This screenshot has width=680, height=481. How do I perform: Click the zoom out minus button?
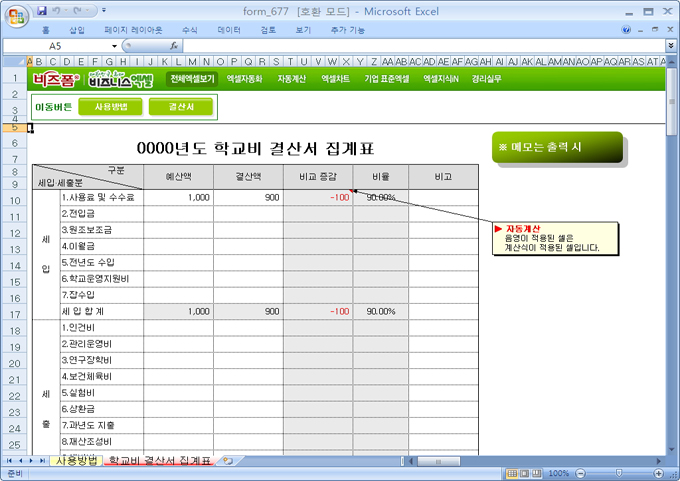(581, 473)
